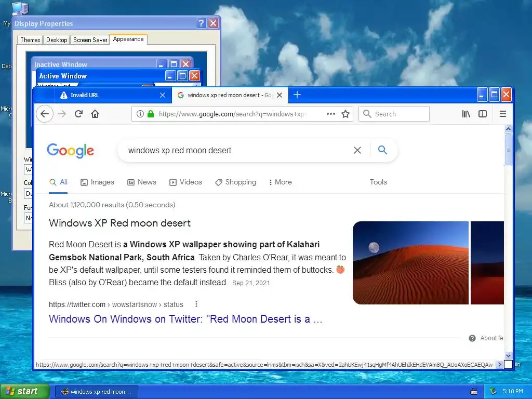Open the Desktop tab in Display Properties

56,40
